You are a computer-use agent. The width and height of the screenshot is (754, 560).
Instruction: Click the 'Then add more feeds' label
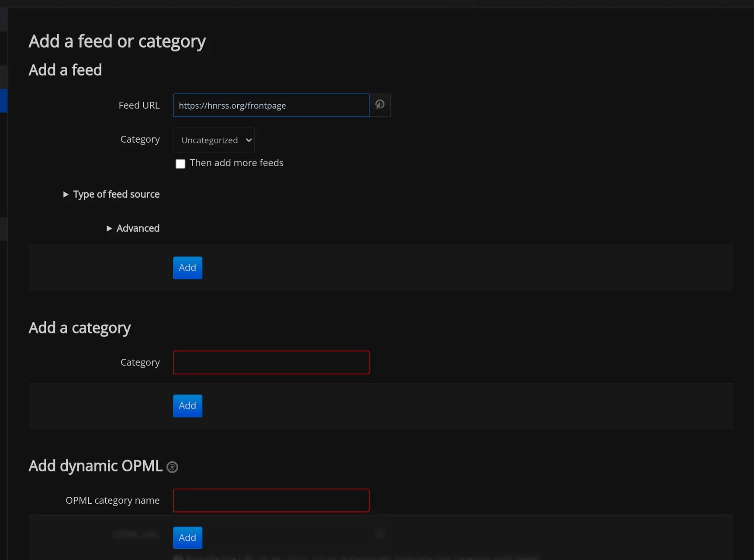point(237,163)
